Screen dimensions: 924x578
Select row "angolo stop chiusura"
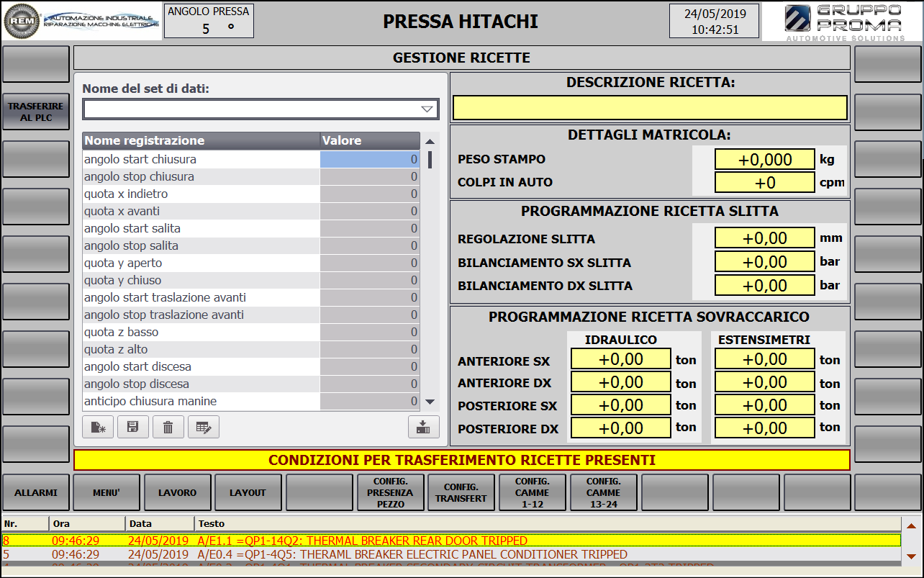pyautogui.click(x=251, y=176)
